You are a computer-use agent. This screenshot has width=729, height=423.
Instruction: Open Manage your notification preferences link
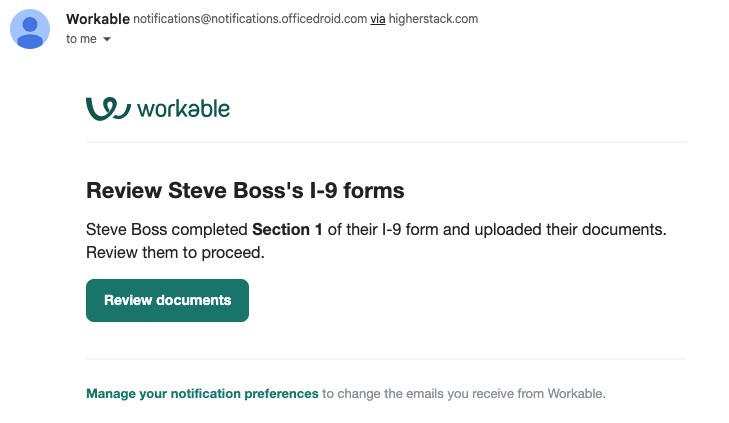[202, 394]
